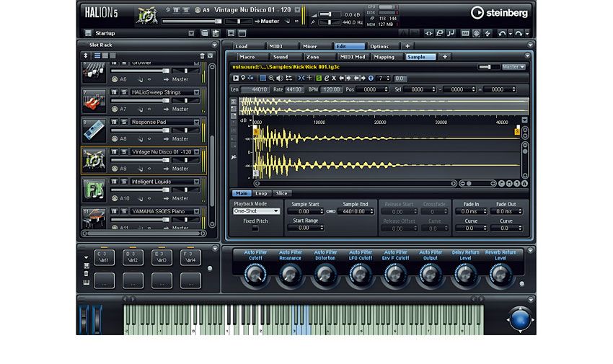
Task: Mute the Response Pad slot
Action: click(114, 123)
